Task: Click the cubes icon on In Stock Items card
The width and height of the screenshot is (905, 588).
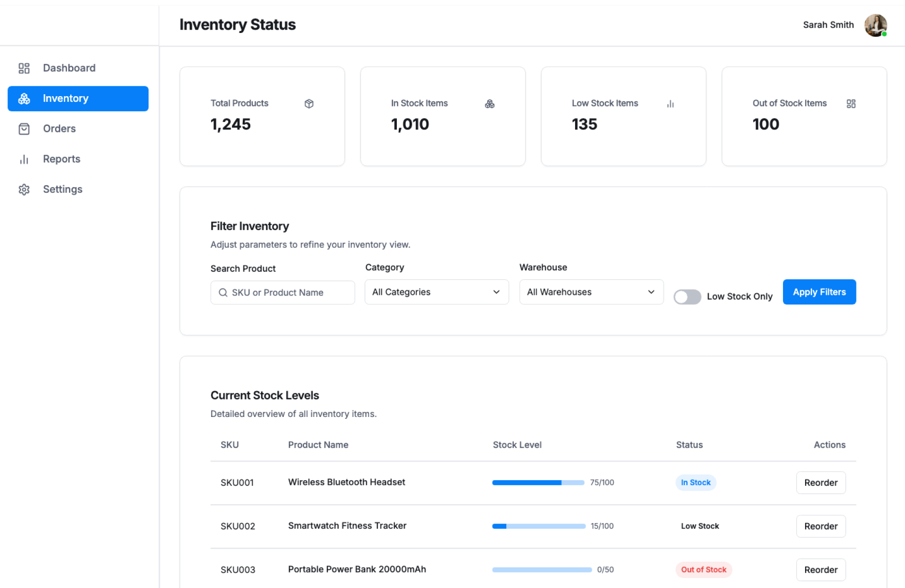Action: click(490, 104)
